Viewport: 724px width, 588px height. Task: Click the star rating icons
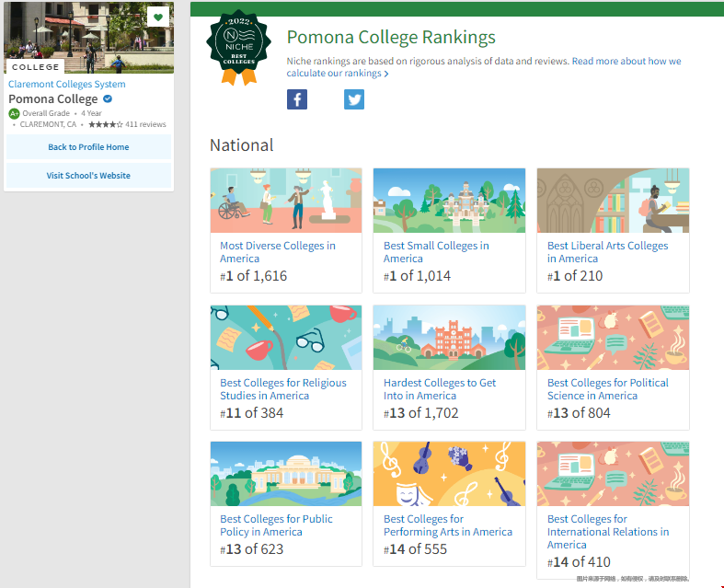click(106, 124)
